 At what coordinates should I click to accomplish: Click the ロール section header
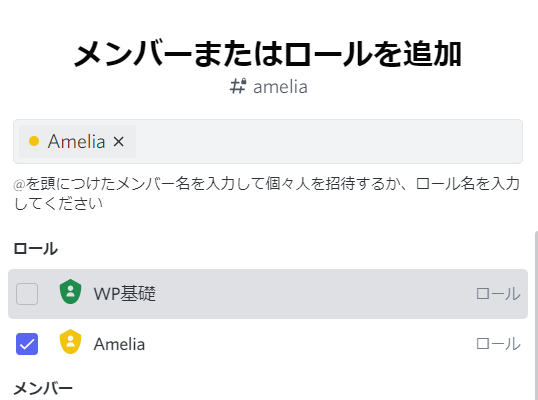[35, 248]
